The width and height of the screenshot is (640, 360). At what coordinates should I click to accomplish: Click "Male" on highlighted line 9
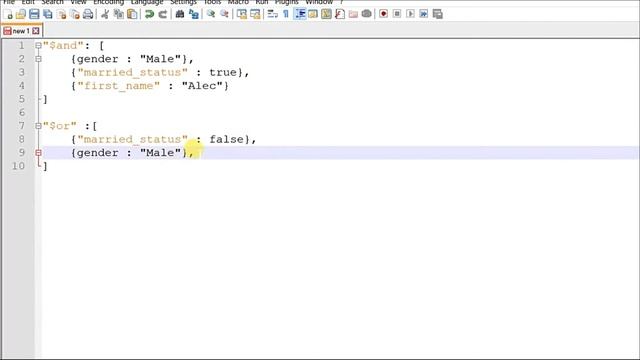[x=160, y=153]
